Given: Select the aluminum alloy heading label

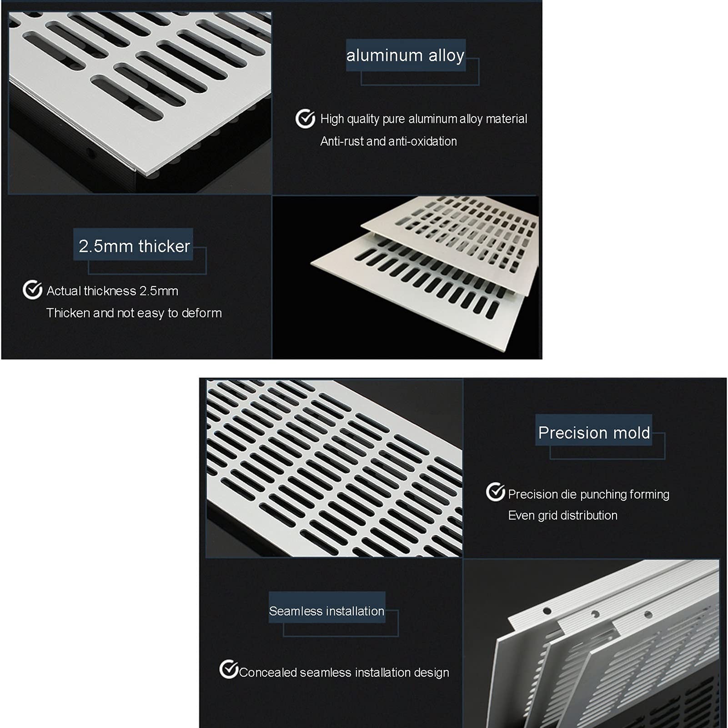Looking at the screenshot, I should [x=406, y=55].
